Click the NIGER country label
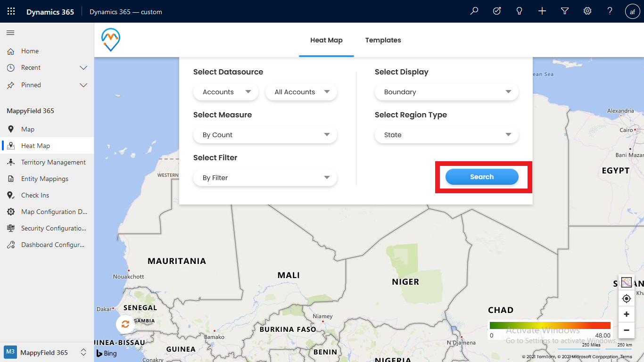This screenshot has width=644, height=362. click(405, 282)
